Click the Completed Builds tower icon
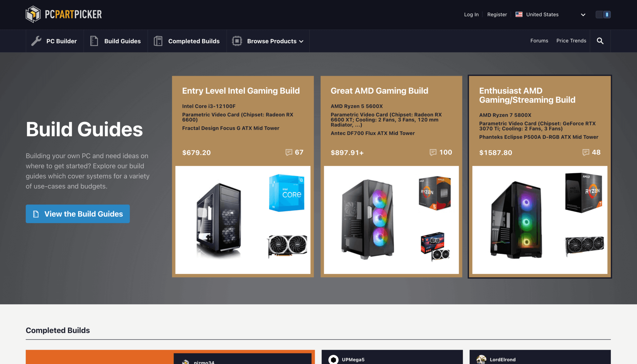The height and width of the screenshot is (364, 637). [x=158, y=41]
